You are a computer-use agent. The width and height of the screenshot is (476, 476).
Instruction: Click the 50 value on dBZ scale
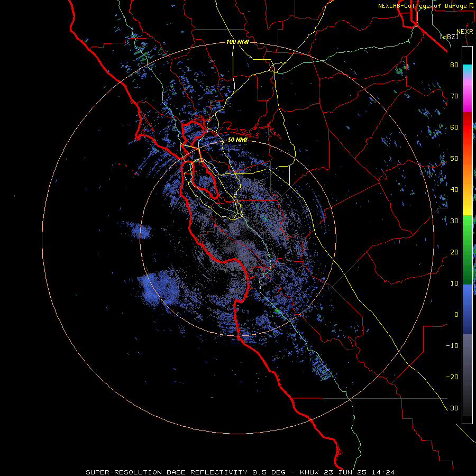point(454,159)
